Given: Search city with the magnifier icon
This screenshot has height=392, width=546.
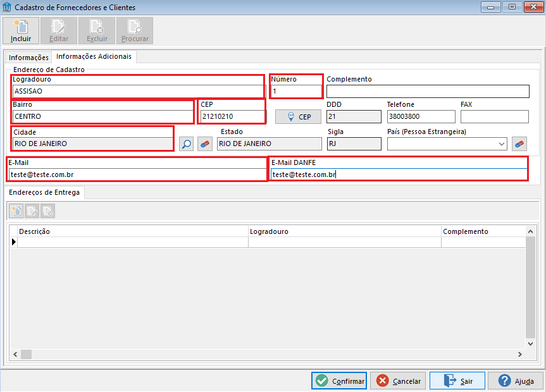Looking at the screenshot, I should [186, 144].
